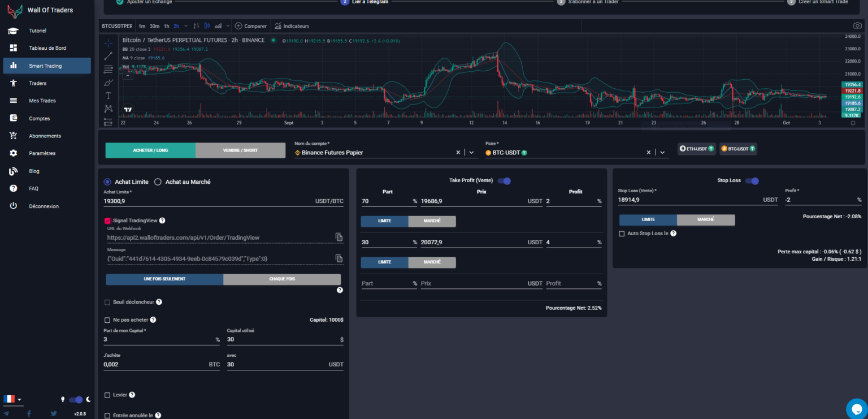Open the Smart Trading section in the sidebar

[45, 66]
